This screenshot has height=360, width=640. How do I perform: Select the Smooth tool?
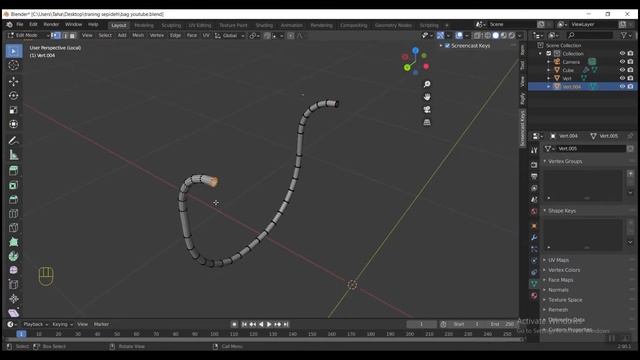[x=13, y=270]
